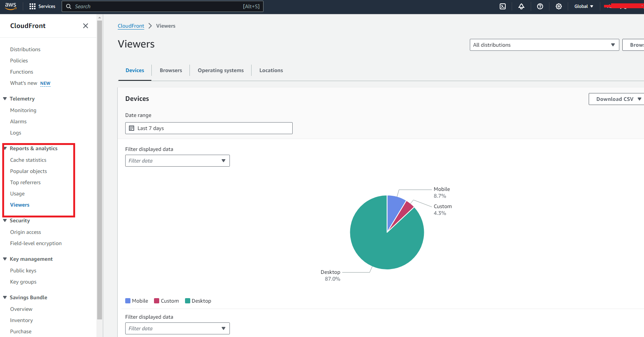Collapse the Security section

(5, 220)
